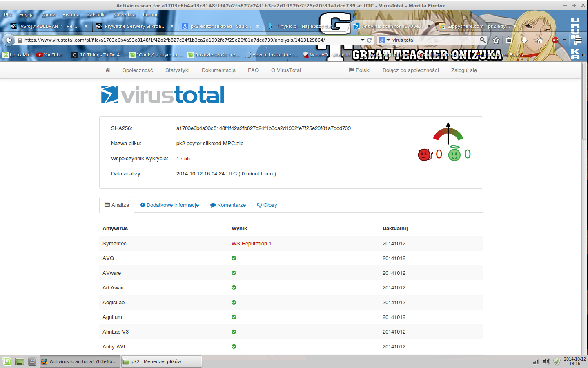Click the taskbar clock showing 18:16
This screenshot has width=588, height=368.
[575, 361]
